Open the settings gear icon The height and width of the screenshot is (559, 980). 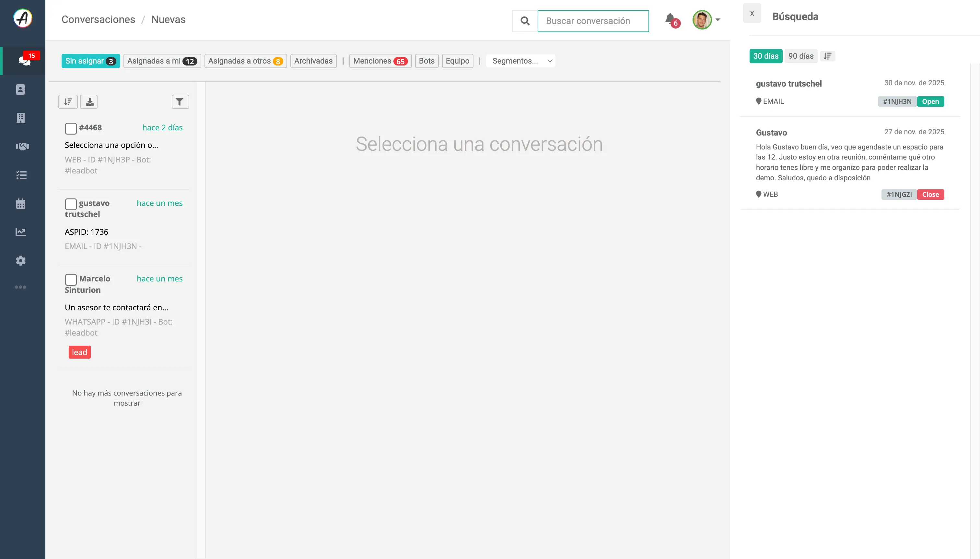pyautogui.click(x=21, y=261)
